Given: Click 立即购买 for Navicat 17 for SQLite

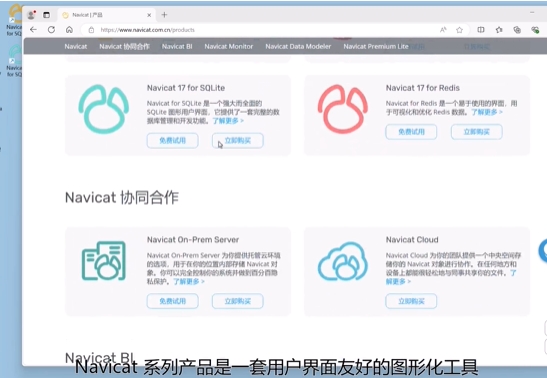Looking at the screenshot, I should click(238, 141).
